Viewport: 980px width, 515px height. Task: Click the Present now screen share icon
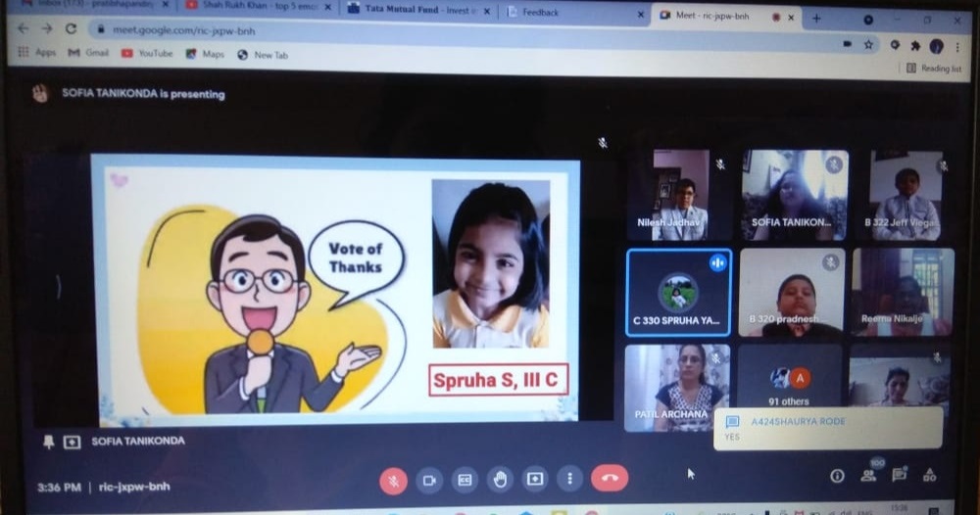pyautogui.click(x=534, y=480)
